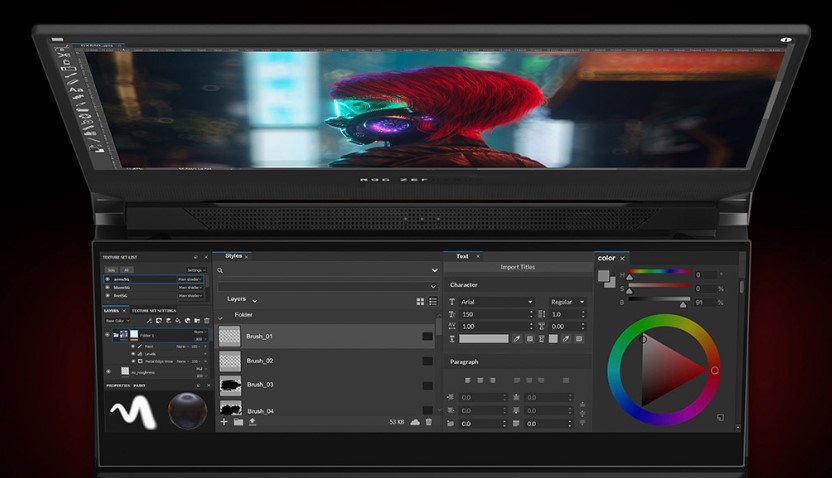Click the All button in Texture Set List
The image size is (832, 478).
126,270
